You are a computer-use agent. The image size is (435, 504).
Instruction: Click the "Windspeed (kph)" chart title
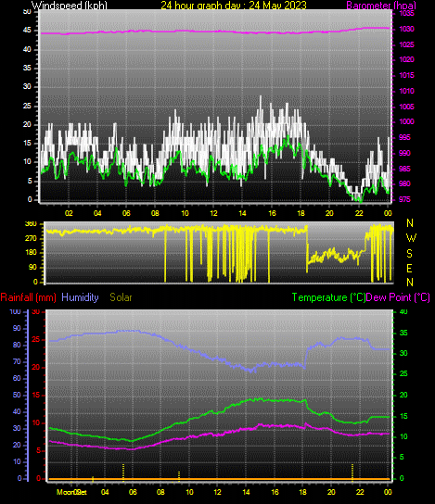pos(70,6)
